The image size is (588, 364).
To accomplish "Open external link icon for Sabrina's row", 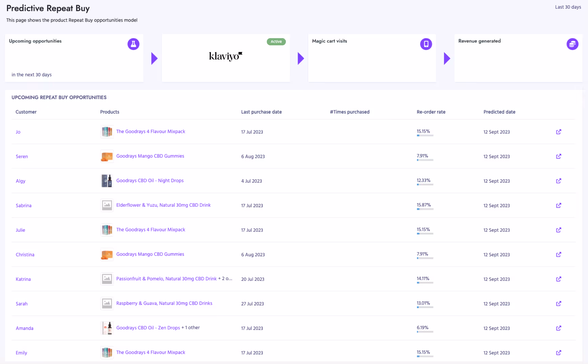I will 559,205.
